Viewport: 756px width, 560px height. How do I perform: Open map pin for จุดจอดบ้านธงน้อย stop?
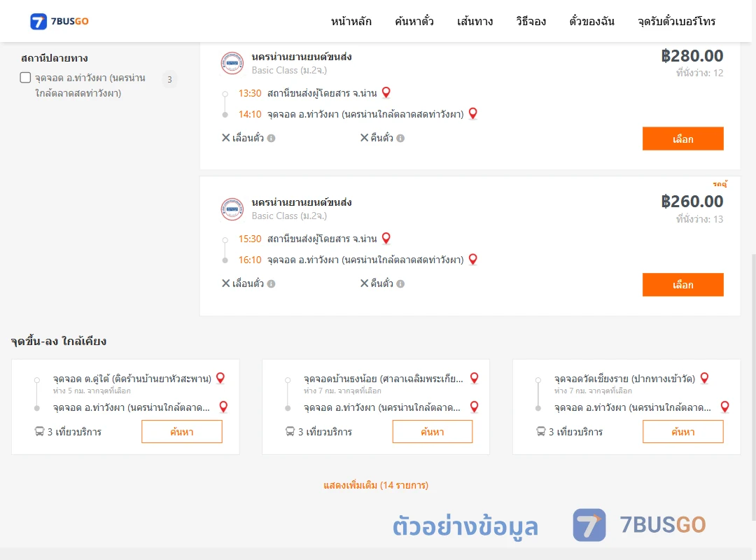[475, 378]
